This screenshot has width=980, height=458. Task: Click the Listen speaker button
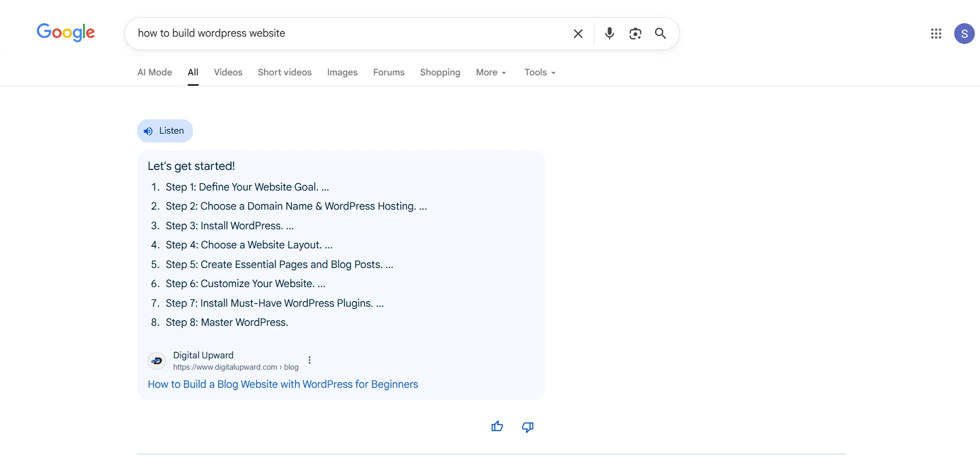pos(165,131)
